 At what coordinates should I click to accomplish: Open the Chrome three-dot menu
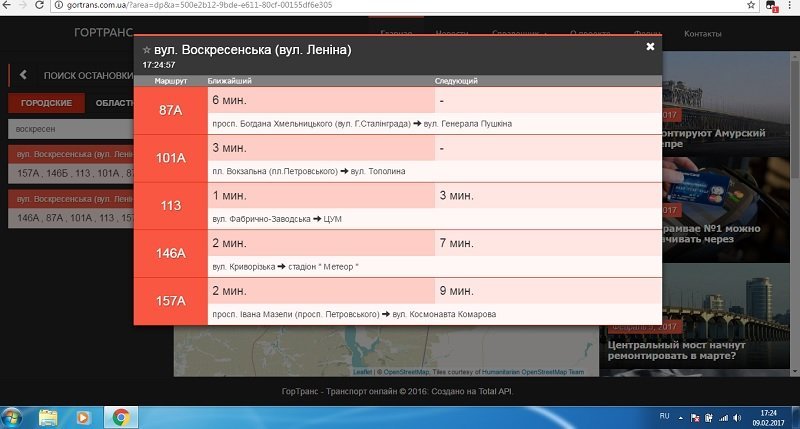pyautogui.click(x=790, y=5)
